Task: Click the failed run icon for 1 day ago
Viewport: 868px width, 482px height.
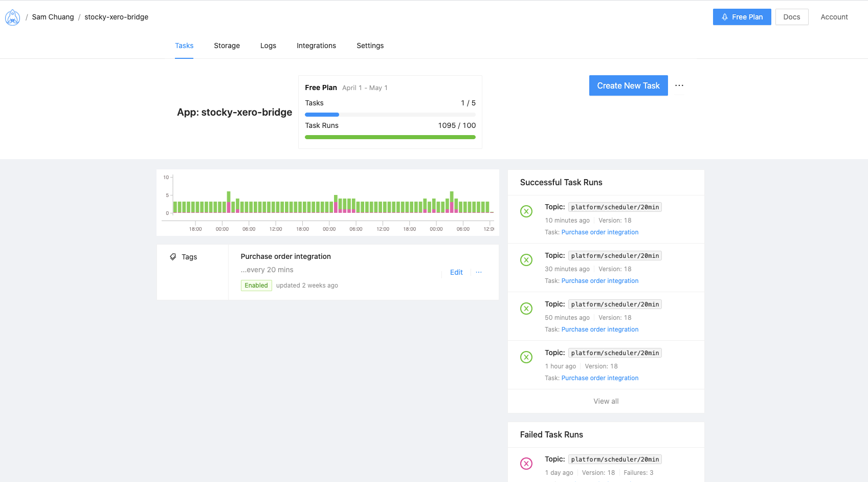Action: pyautogui.click(x=526, y=464)
